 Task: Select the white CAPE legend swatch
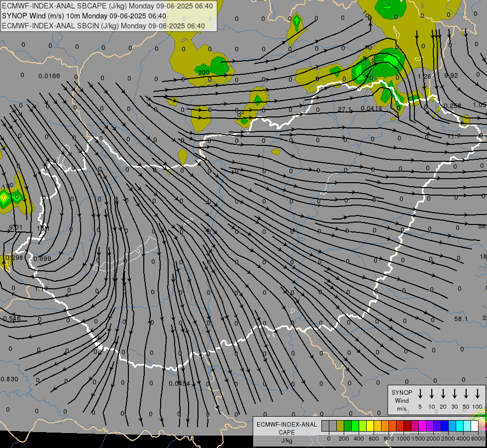(x=475, y=426)
